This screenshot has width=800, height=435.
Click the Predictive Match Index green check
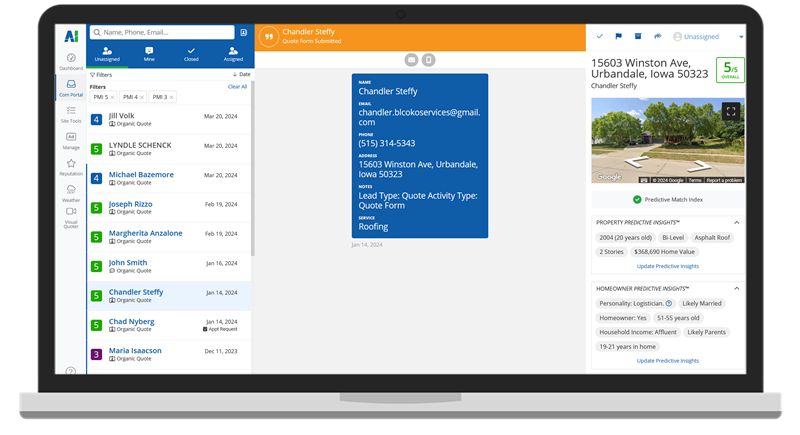tap(637, 199)
